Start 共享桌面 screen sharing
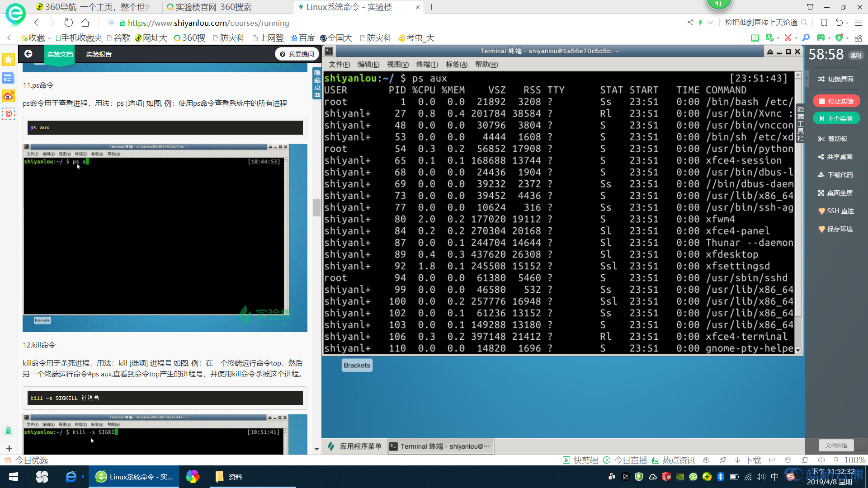This screenshot has height=488, width=868. (835, 157)
